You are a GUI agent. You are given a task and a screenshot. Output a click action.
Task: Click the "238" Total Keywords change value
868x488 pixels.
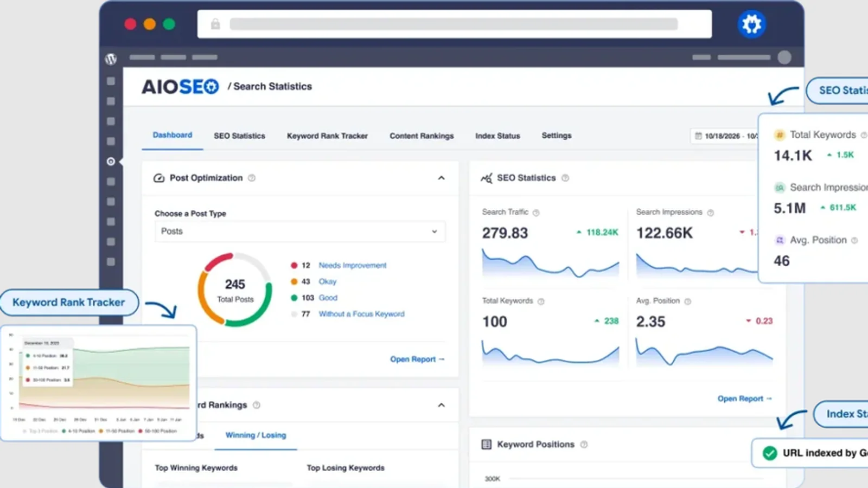[x=611, y=322]
